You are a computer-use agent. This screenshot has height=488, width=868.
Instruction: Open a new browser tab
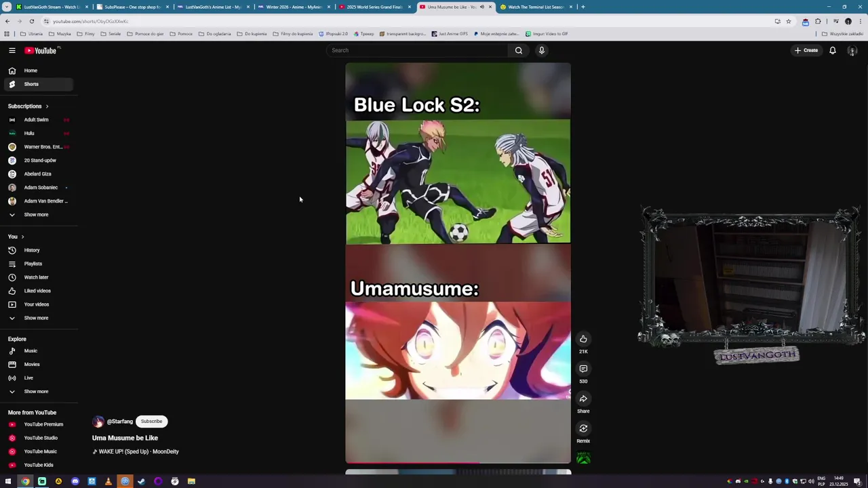pyautogui.click(x=583, y=7)
